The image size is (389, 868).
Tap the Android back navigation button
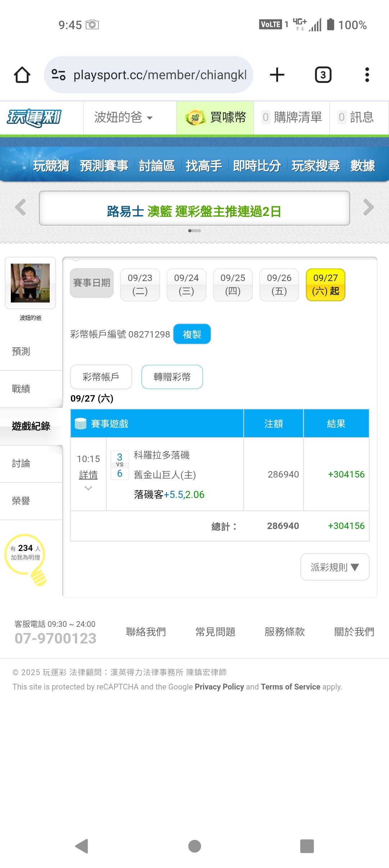[x=82, y=846]
